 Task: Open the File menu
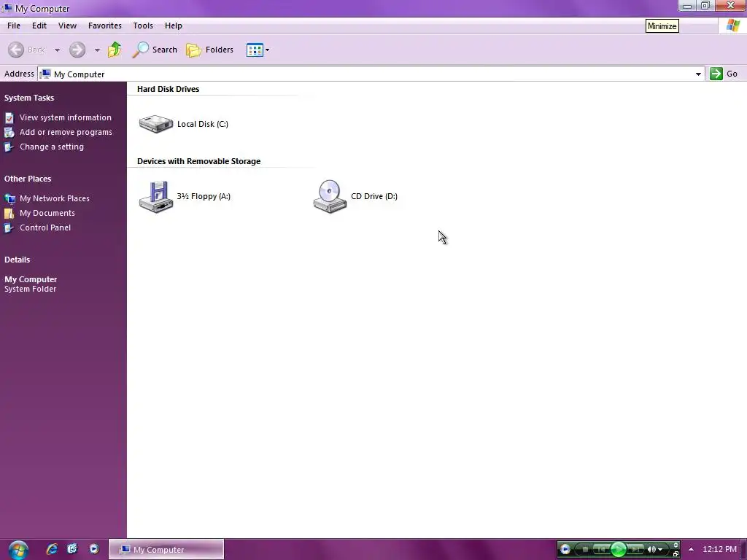14,26
